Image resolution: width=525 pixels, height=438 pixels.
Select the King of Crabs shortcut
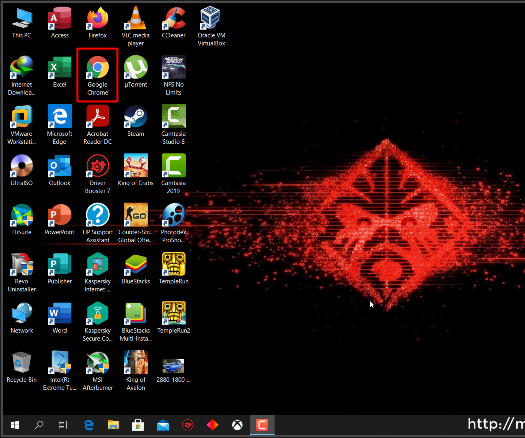point(136,170)
